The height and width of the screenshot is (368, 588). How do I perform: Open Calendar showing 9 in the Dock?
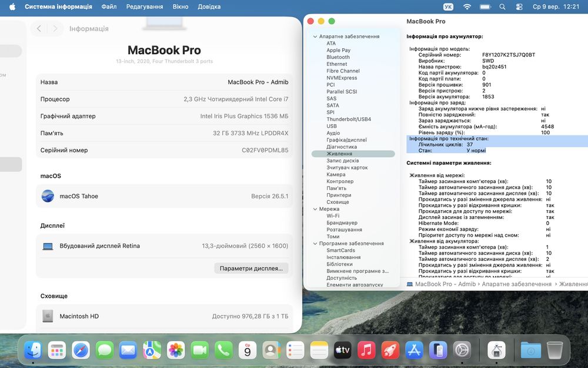tap(248, 350)
